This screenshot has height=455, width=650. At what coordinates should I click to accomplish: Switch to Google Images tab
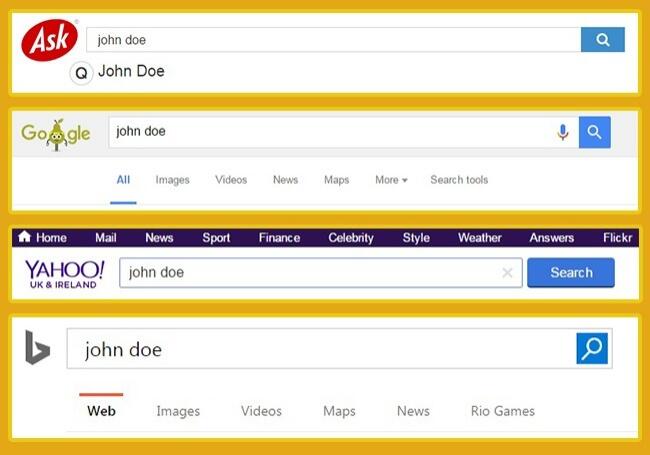pos(172,180)
